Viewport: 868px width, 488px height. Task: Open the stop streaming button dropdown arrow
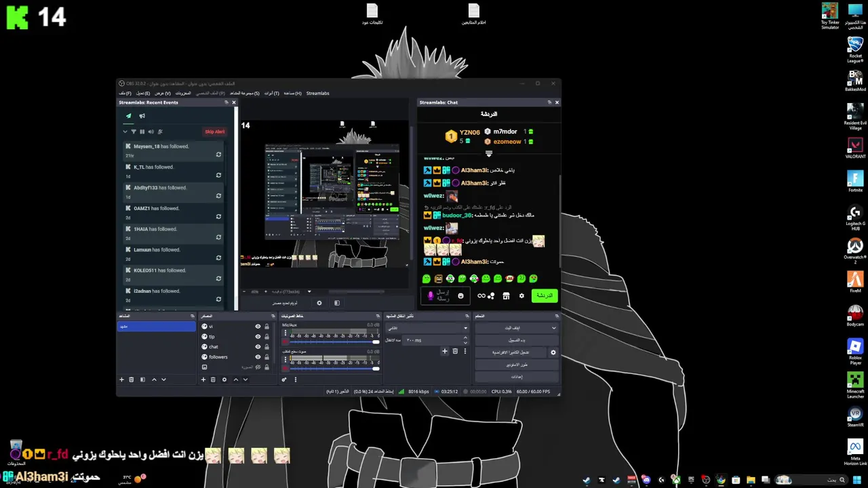pyautogui.click(x=553, y=328)
